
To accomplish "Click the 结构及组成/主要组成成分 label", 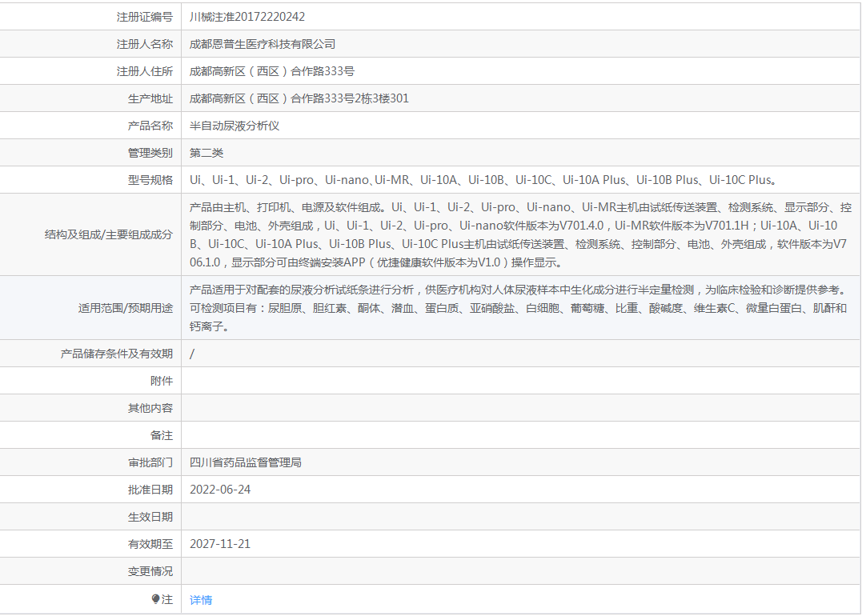I will click(109, 234).
